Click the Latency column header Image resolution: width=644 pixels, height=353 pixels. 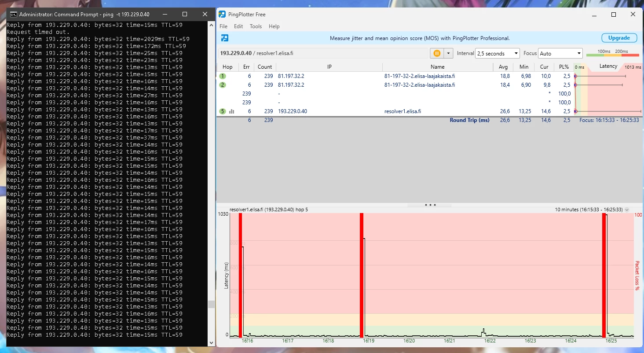(x=608, y=66)
